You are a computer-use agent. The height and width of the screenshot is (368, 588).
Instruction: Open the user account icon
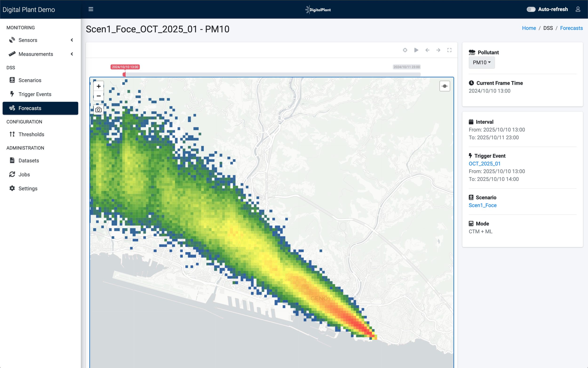(x=578, y=9)
